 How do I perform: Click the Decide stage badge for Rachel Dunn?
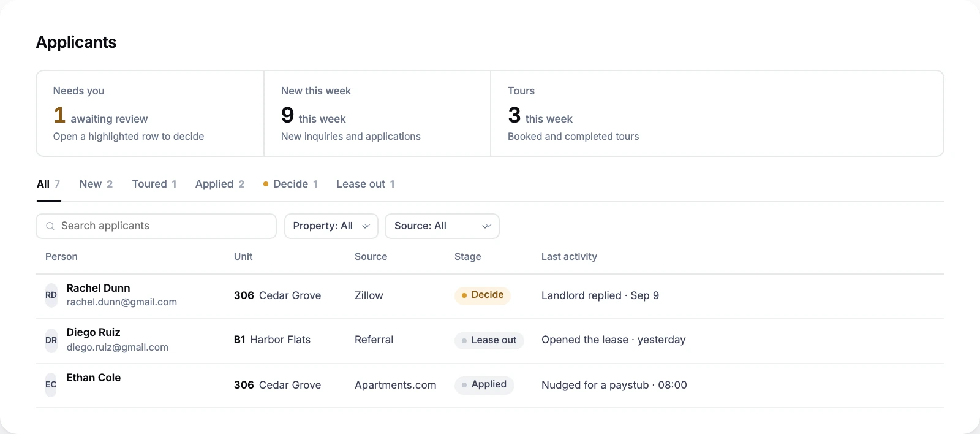(x=482, y=295)
